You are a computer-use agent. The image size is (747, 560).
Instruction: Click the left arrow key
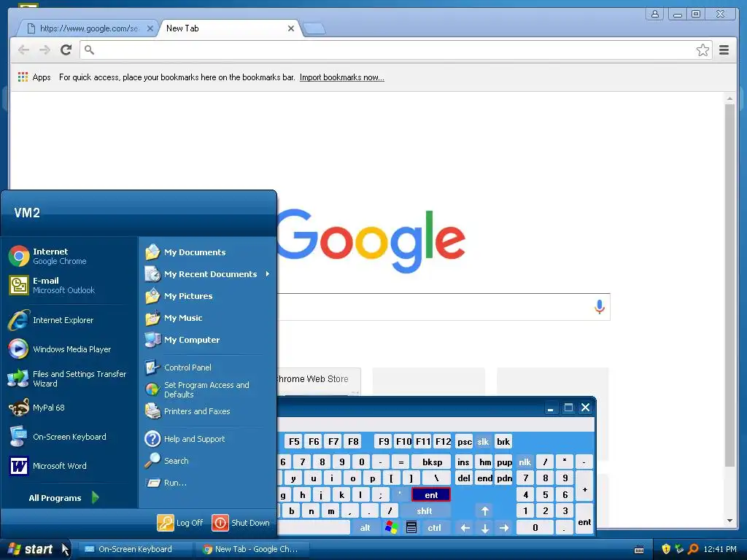point(465,528)
